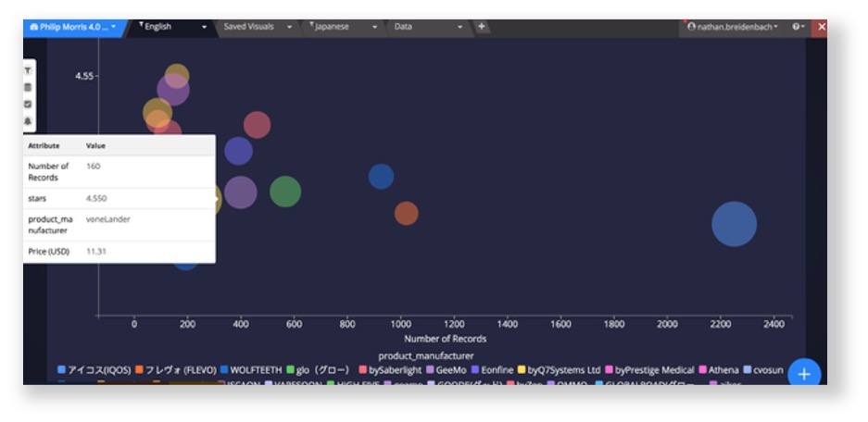
Task: Click the dark blue bubble near 900 records
Action: click(381, 177)
